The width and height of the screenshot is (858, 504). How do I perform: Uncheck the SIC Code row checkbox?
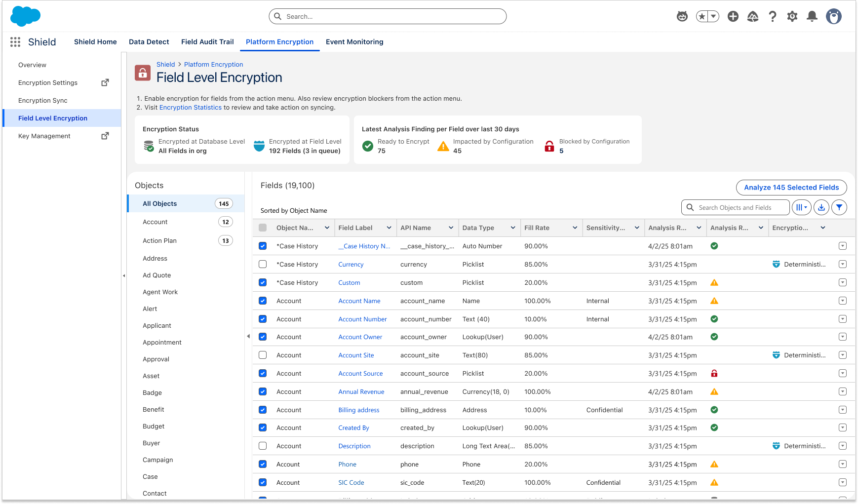263,482
